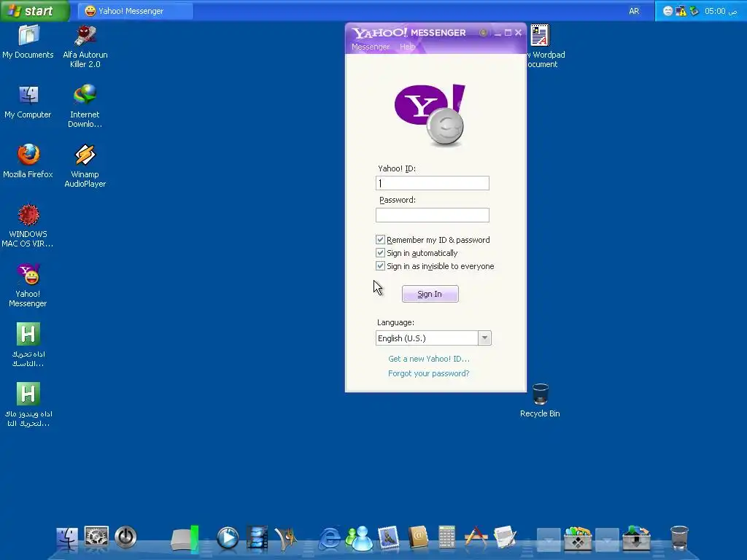
Task: Open MSN Messenger buddies icon in dock
Action: click(359, 538)
